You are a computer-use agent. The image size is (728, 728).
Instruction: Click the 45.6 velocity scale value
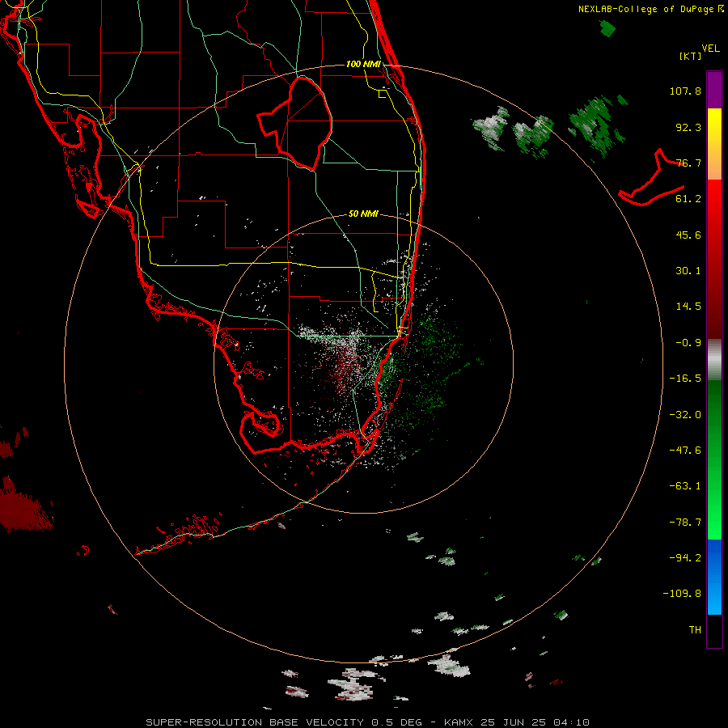[x=688, y=235]
